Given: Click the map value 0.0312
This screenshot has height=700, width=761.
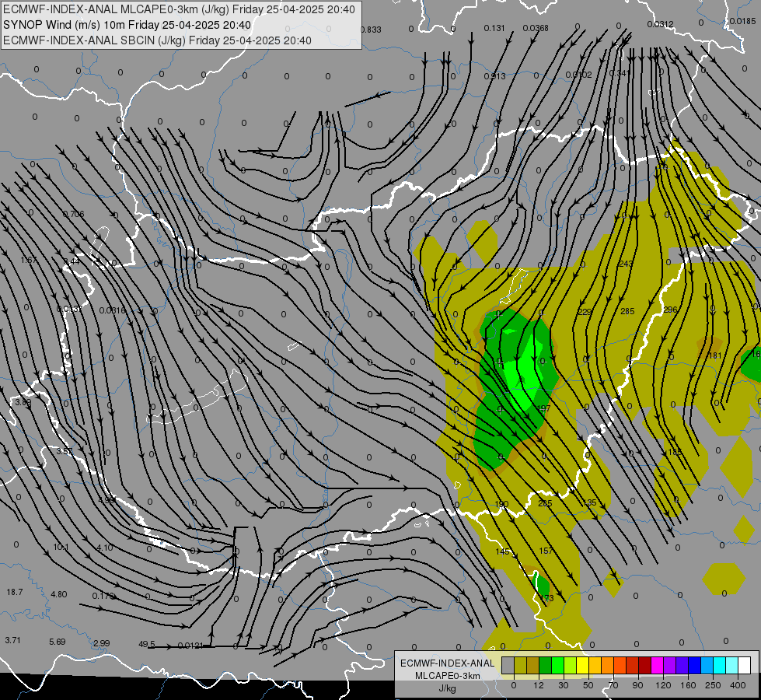Looking at the screenshot, I should point(660,24).
